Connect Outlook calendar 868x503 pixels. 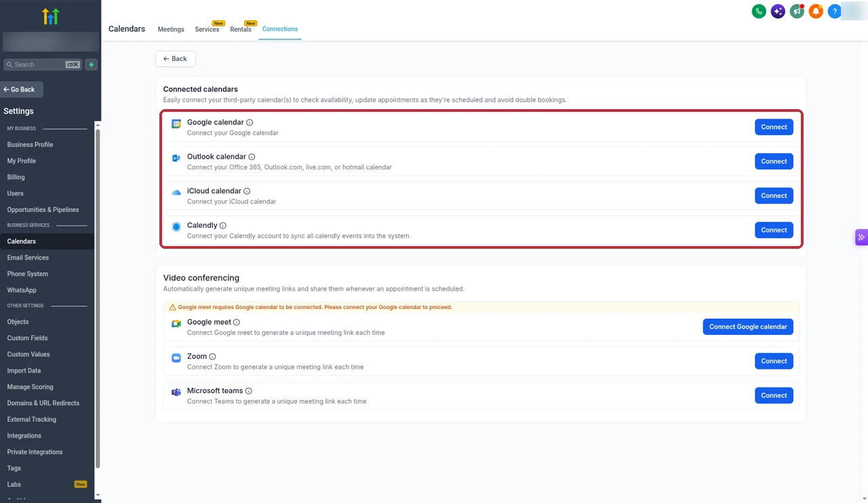click(x=774, y=161)
